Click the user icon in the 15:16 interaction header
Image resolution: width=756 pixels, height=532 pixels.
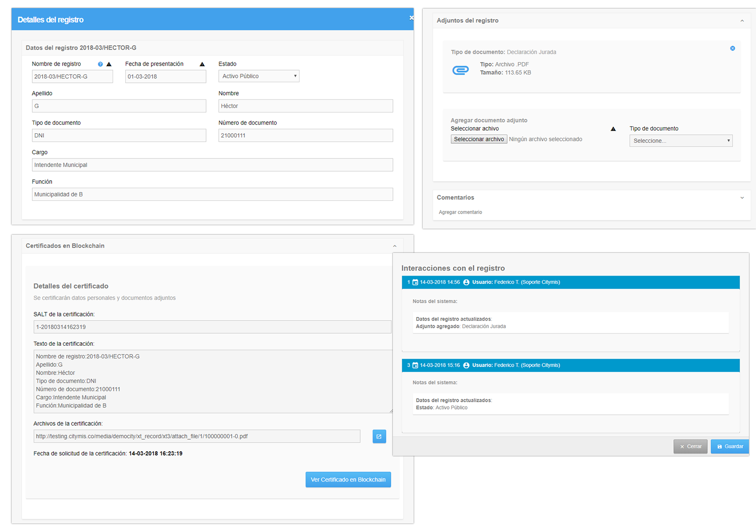pyautogui.click(x=466, y=365)
